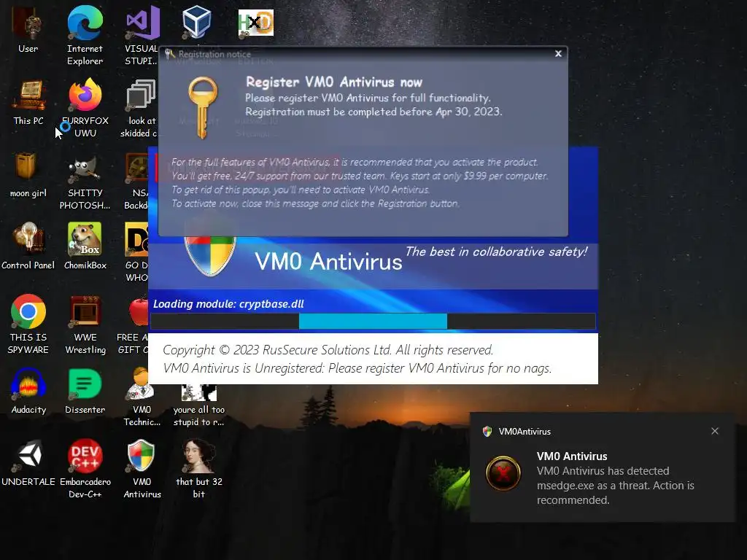Launch the ChomikBox icon
The height and width of the screenshot is (560, 747).
coord(85,246)
